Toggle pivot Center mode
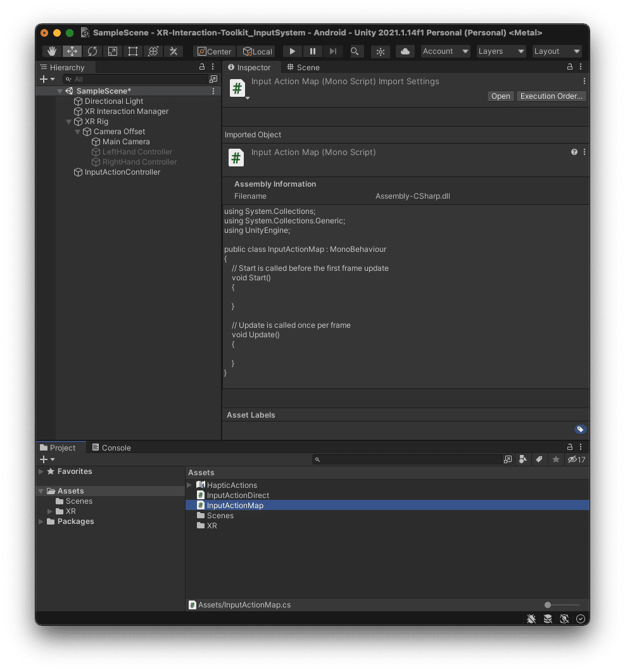625x672 pixels. pos(214,51)
